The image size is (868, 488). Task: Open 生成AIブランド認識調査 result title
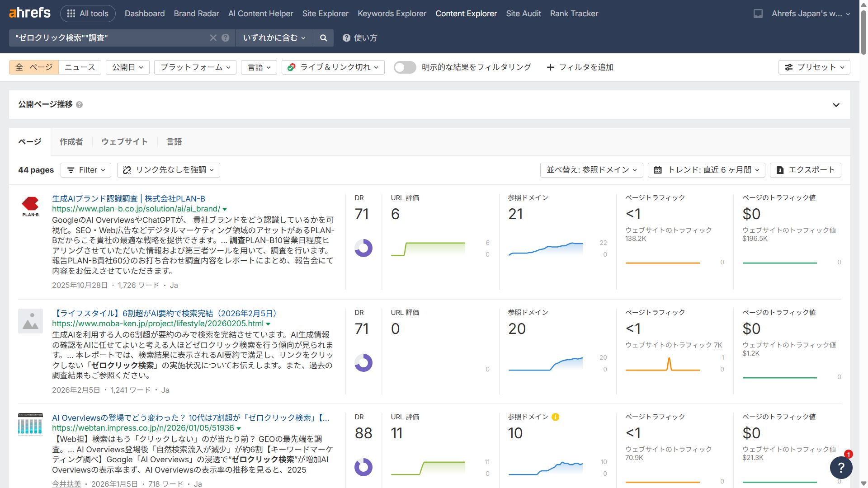pyautogui.click(x=128, y=199)
